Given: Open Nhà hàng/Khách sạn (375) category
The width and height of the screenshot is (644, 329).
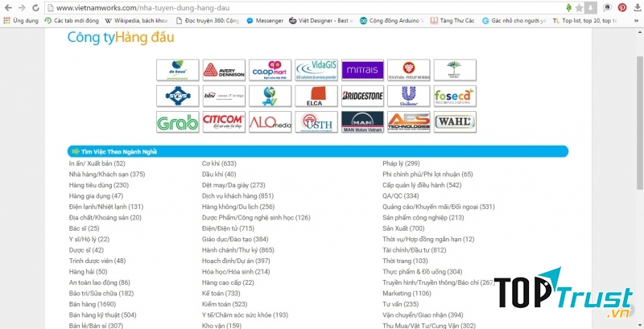Looking at the screenshot, I should tap(107, 175).
